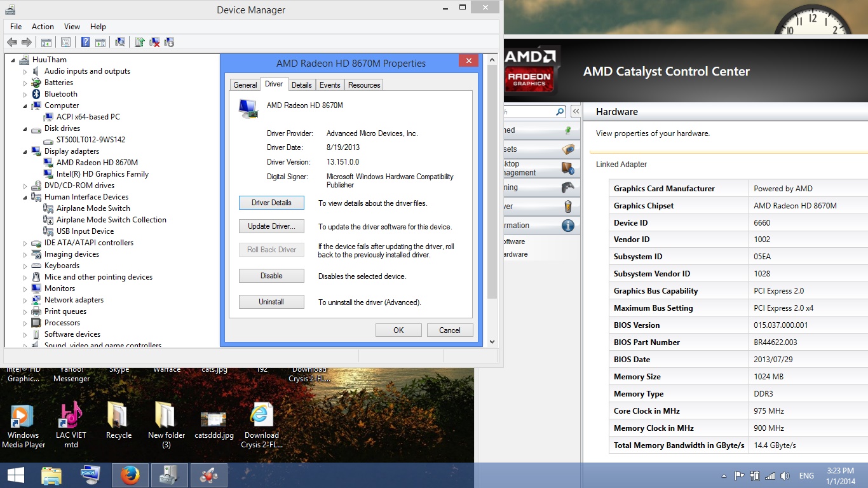Expand the Network adapters node
The image size is (868, 488).
click(25, 300)
